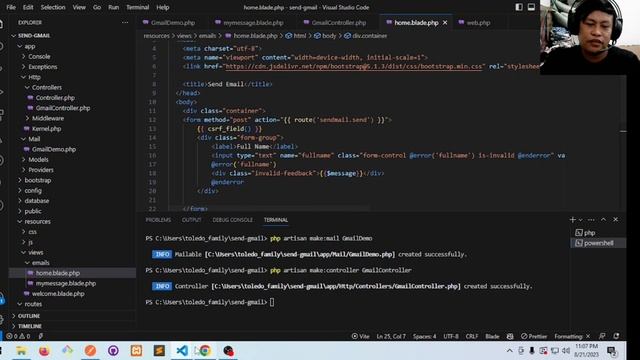
Task: Open GmailController.php in the explorer
Action: [63, 108]
